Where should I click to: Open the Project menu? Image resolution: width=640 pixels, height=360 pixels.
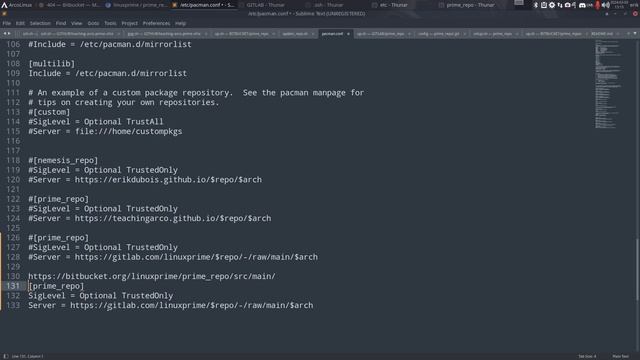(129, 23)
